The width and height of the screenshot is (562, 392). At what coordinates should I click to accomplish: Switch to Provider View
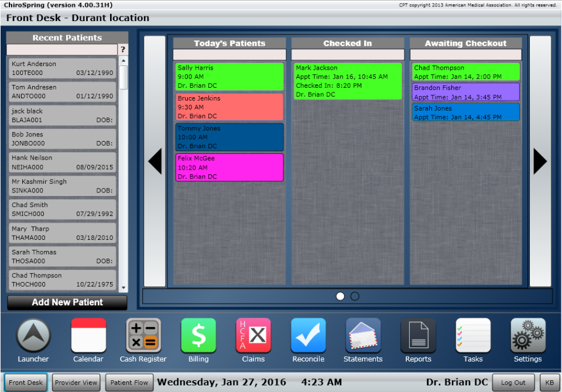coord(76,382)
